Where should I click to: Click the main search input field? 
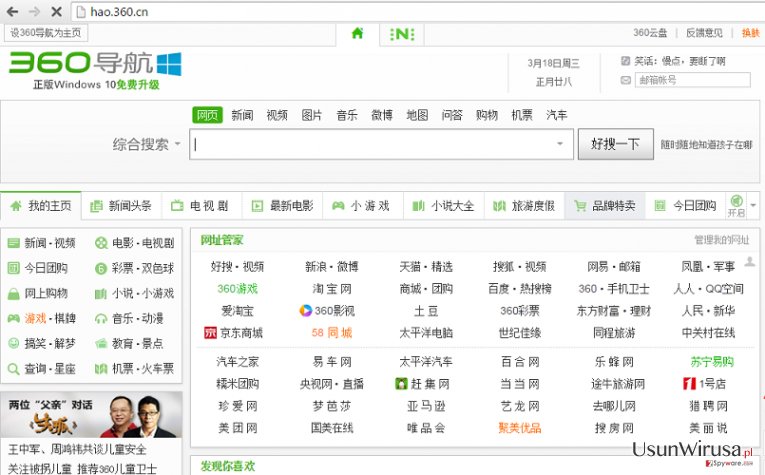click(x=382, y=144)
